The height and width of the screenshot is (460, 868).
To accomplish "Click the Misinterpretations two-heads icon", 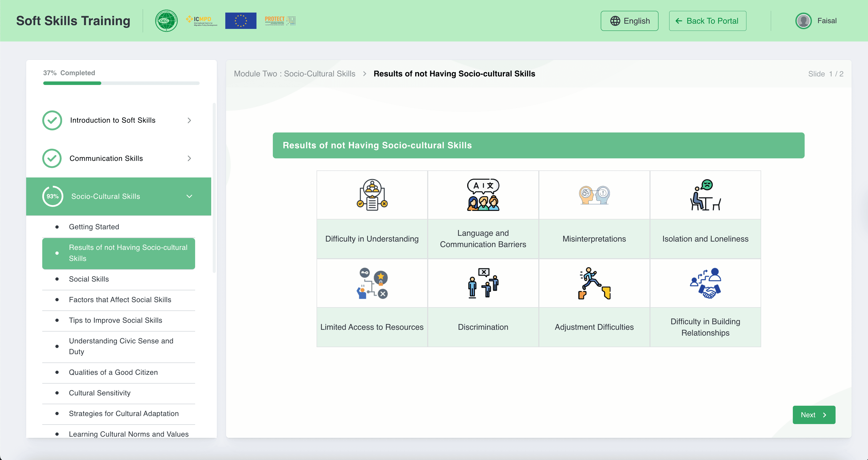I will 594,195.
